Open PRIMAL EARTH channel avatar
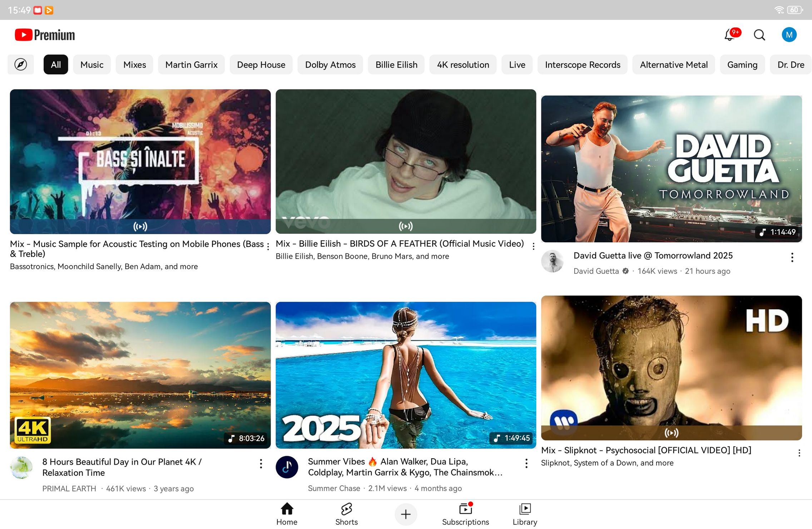812x529 pixels. 21,468
